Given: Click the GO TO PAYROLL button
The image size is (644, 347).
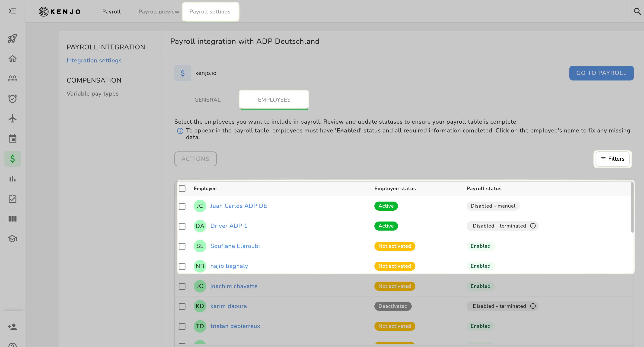Looking at the screenshot, I should click(601, 73).
